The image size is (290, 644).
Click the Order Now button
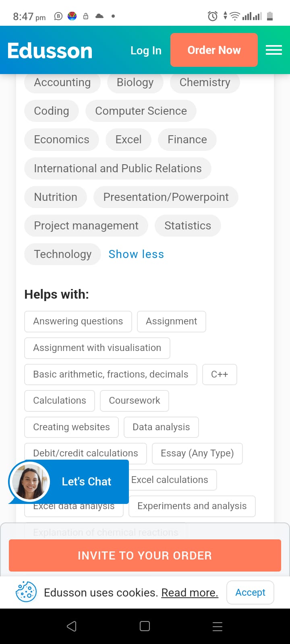coord(214,50)
